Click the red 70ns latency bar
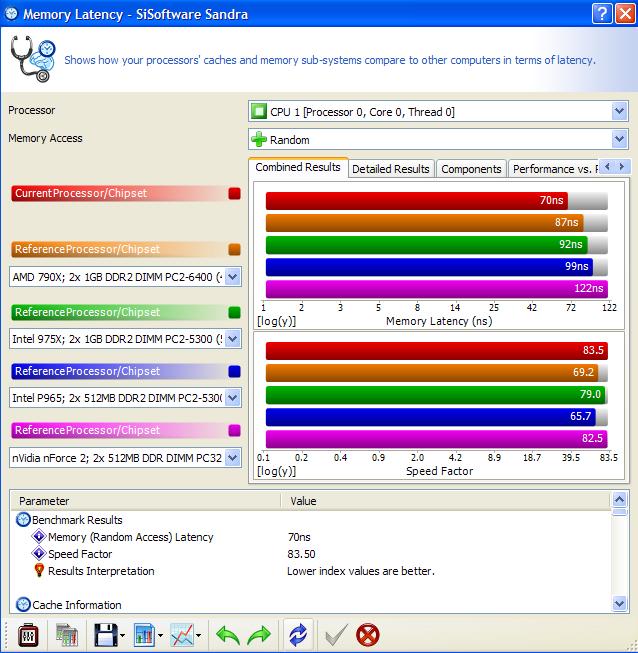638x653 pixels. (x=417, y=201)
